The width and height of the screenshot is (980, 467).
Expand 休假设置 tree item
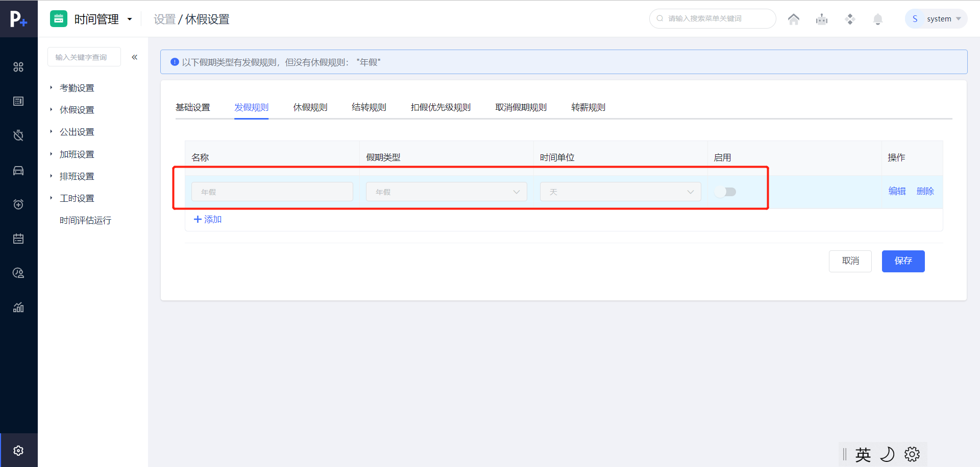pos(77,110)
